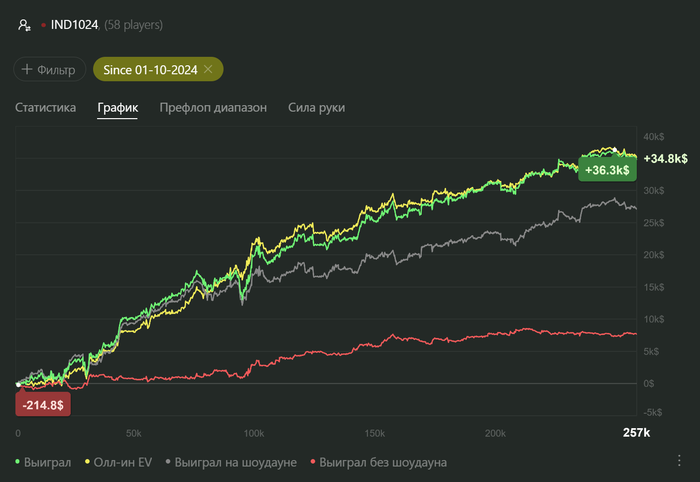Screen dimensions: 700x482
Task: Hide the Выиграл на шоудауне series
Action: click(x=233, y=462)
